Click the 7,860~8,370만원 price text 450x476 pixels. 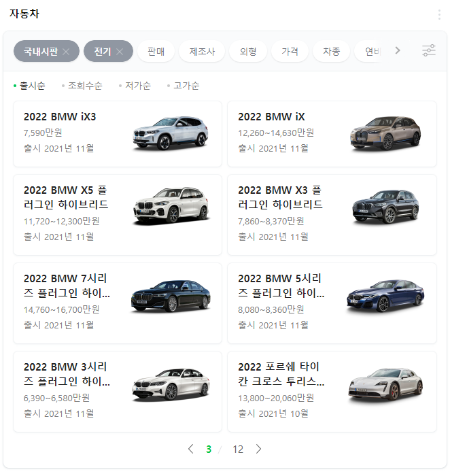[271, 221]
